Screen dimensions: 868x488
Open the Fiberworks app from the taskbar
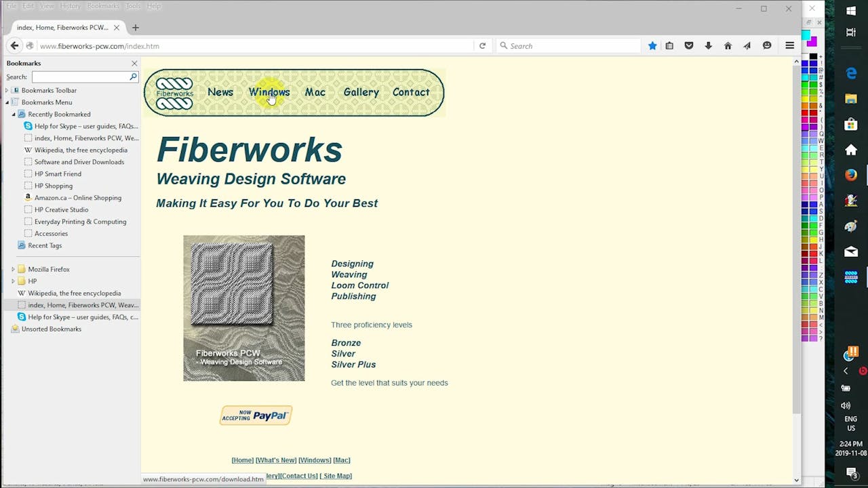pos(851,277)
